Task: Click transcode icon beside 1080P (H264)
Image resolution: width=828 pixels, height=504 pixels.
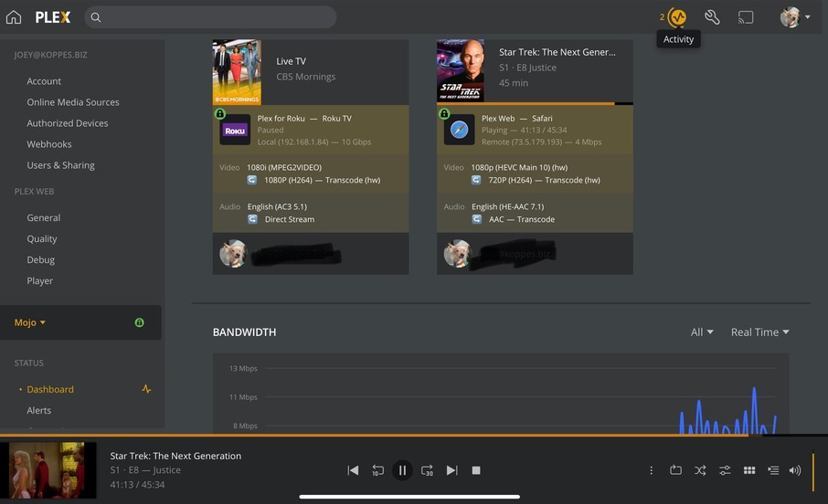Action: pos(252,180)
